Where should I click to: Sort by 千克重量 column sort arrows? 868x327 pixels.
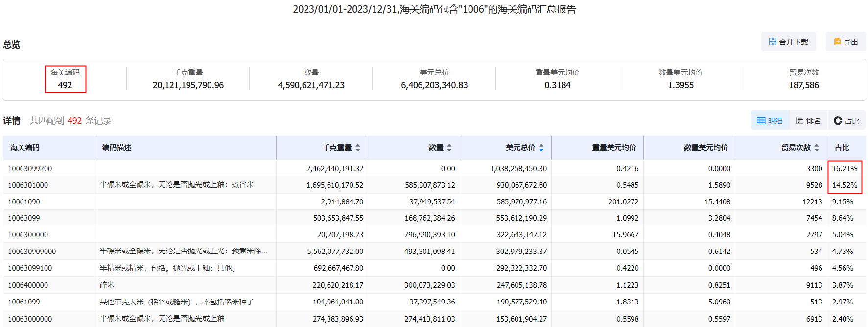[x=358, y=148]
